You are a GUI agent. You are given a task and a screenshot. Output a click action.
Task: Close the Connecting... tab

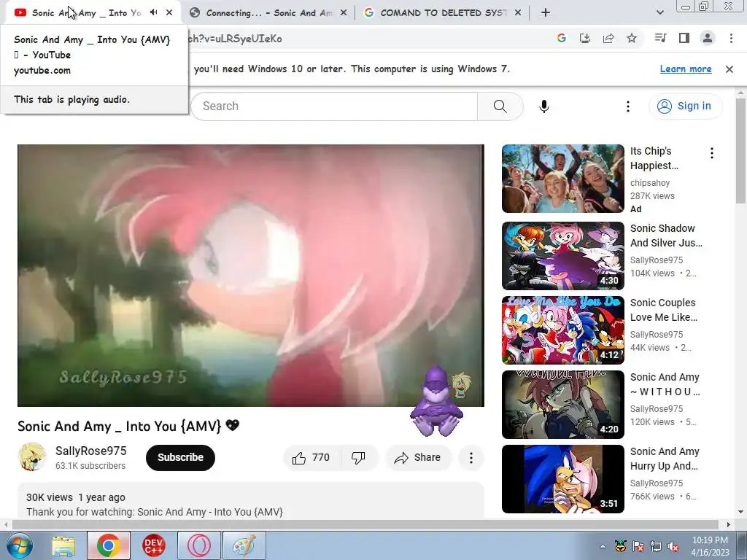pos(343,13)
